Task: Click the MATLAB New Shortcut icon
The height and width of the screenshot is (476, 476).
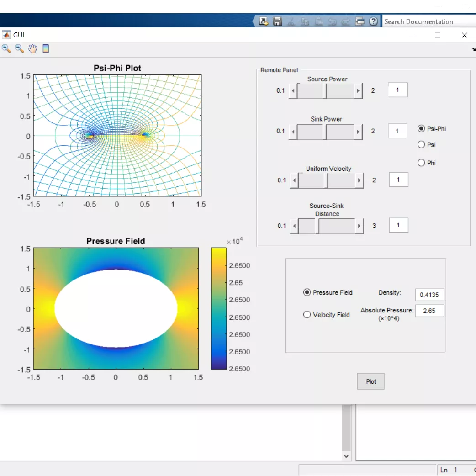Action: click(263, 21)
